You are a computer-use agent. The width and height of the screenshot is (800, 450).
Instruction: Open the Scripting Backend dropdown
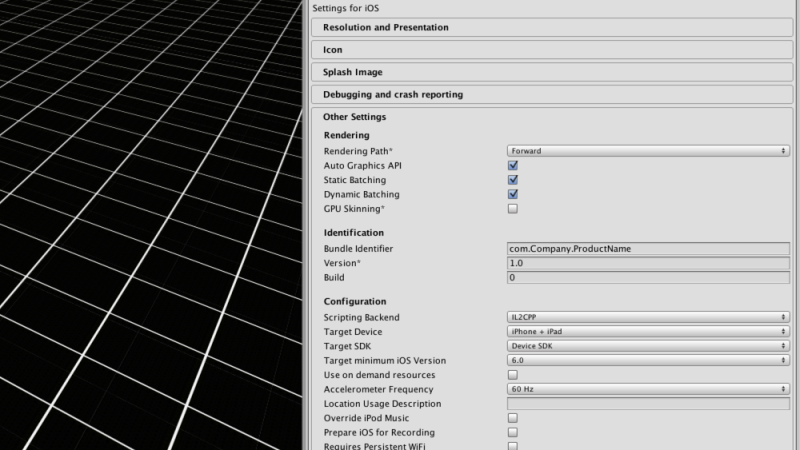pos(648,317)
